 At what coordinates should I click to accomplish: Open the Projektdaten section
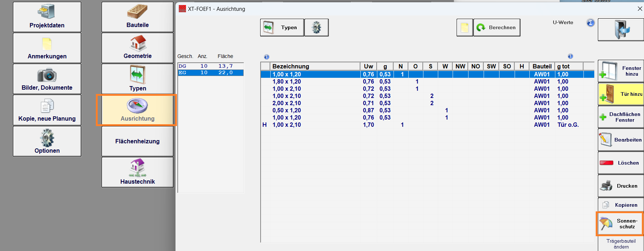[47, 17]
